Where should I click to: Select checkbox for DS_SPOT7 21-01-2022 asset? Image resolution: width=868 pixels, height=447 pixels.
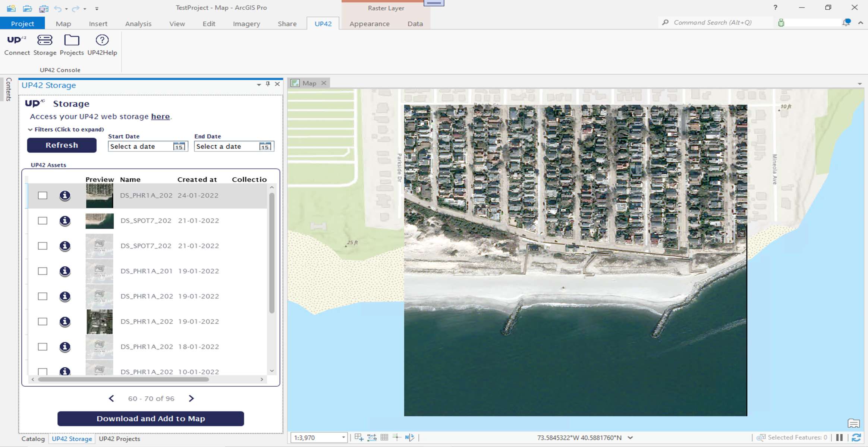click(x=43, y=221)
